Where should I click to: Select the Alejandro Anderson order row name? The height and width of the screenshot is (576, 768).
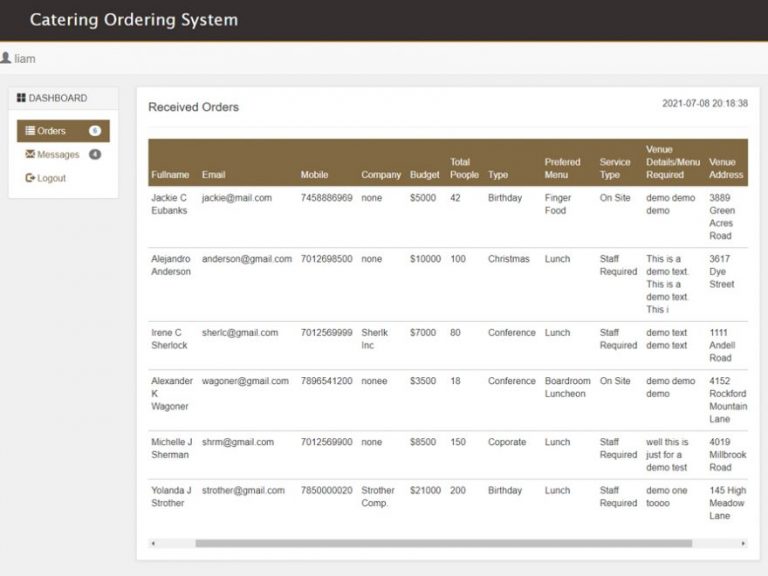171,265
